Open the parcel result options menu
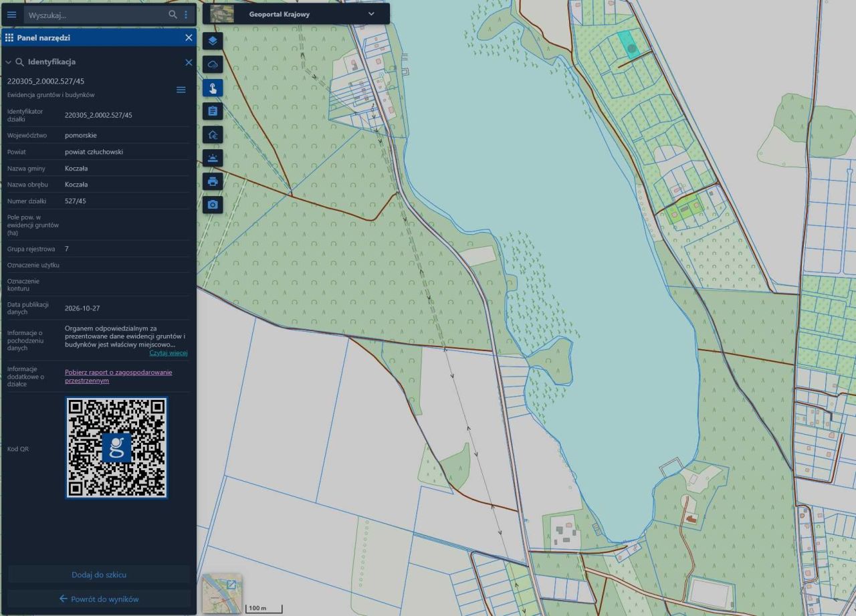 click(x=181, y=90)
